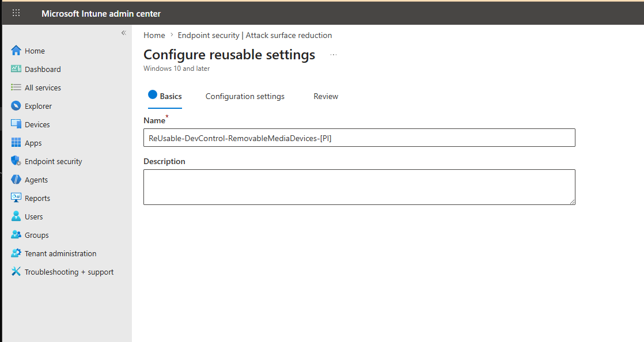The height and width of the screenshot is (342, 644).
Task: Open Agents sidebar label
Action: click(x=36, y=180)
